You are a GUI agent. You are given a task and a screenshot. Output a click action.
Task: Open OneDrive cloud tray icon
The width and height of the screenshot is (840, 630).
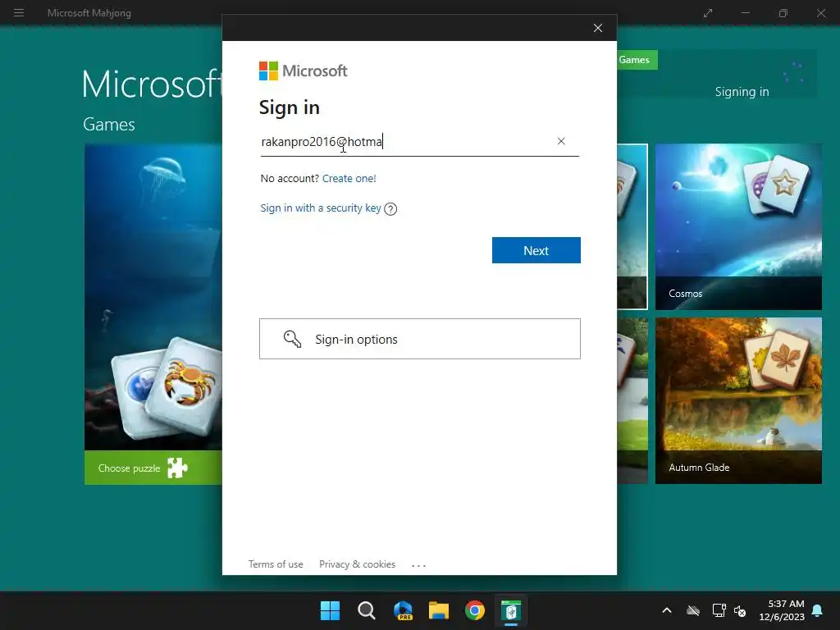point(693,610)
